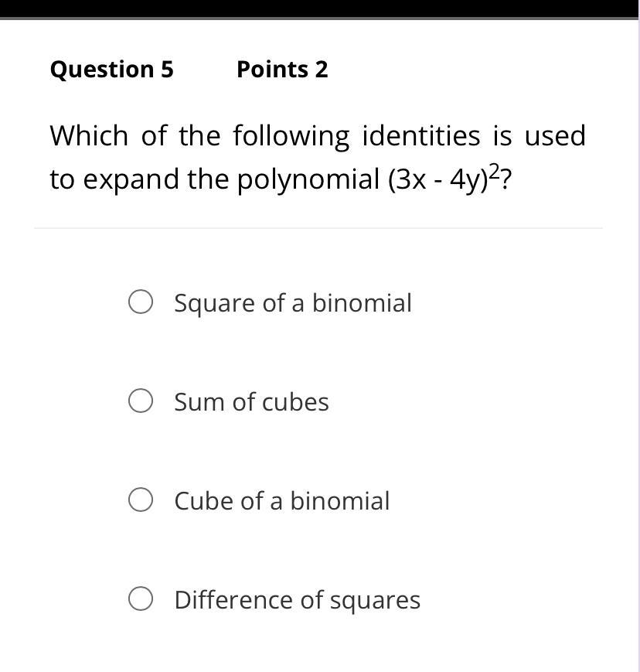Select the "Square of a binomial" radio button
This screenshot has height=672, width=640.
pyautogui.click(x=140, y=302)
